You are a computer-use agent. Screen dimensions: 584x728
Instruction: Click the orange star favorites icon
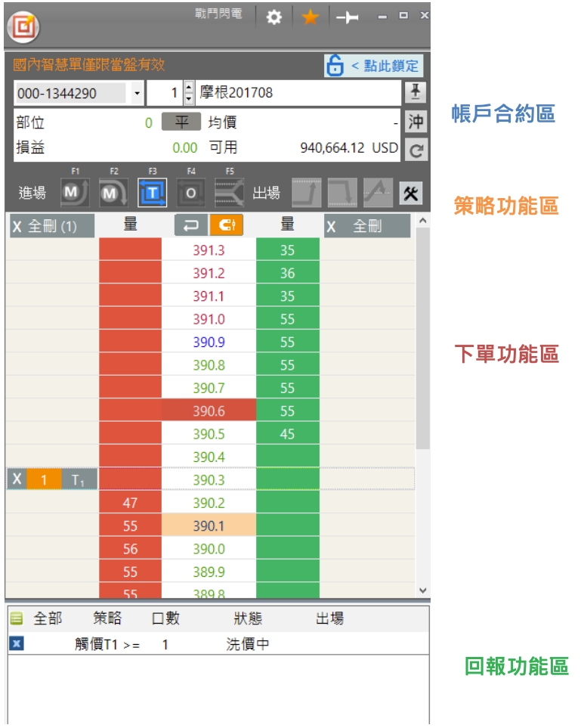point(311,17)
